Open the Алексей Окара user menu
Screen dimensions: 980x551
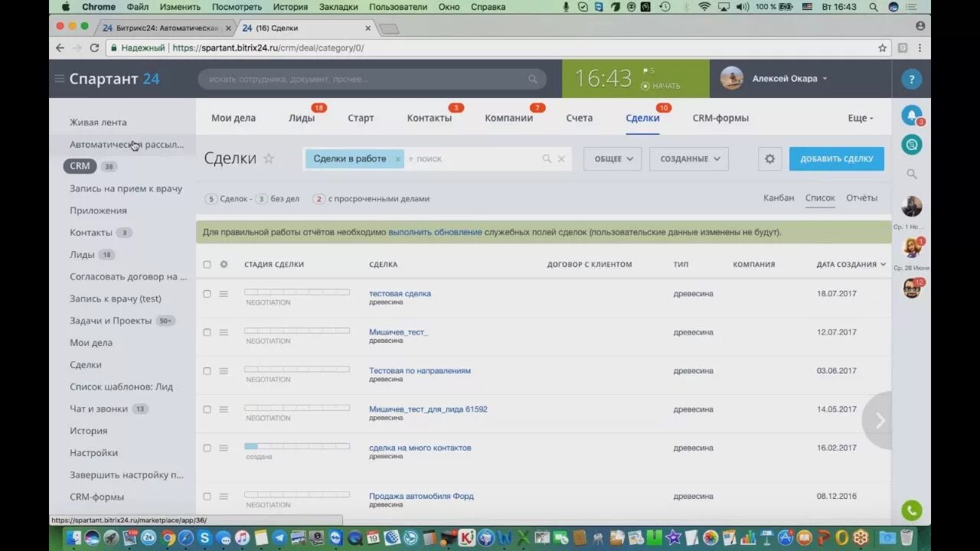tap(790, 79)
